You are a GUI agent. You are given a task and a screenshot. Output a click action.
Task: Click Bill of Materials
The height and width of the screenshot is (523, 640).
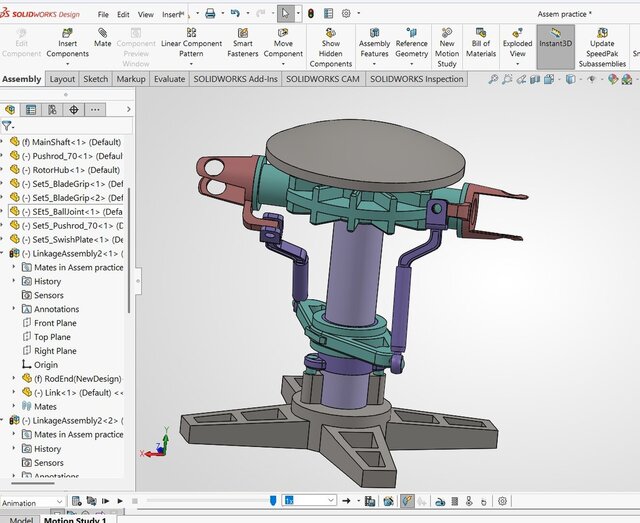click(x=481, y=43)
